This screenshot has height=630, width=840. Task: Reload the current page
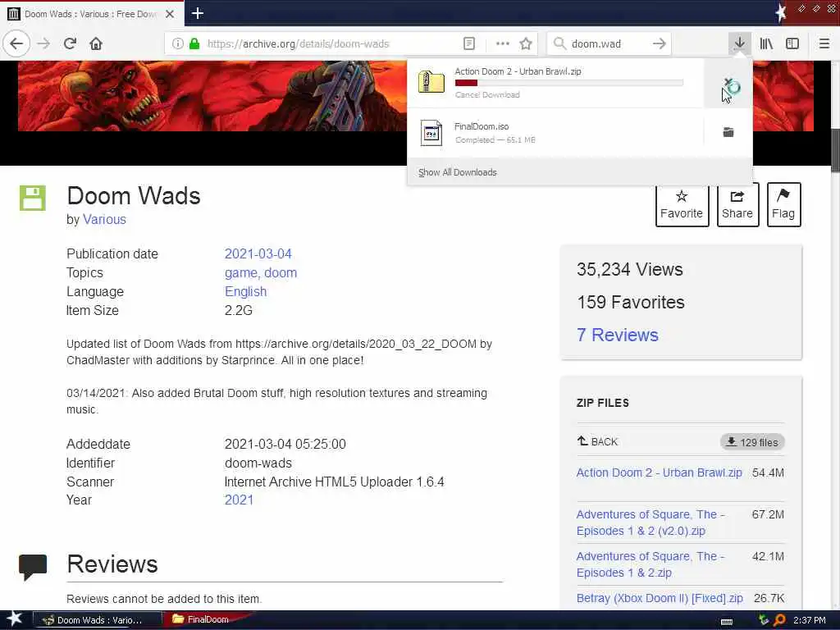point(70,43)
